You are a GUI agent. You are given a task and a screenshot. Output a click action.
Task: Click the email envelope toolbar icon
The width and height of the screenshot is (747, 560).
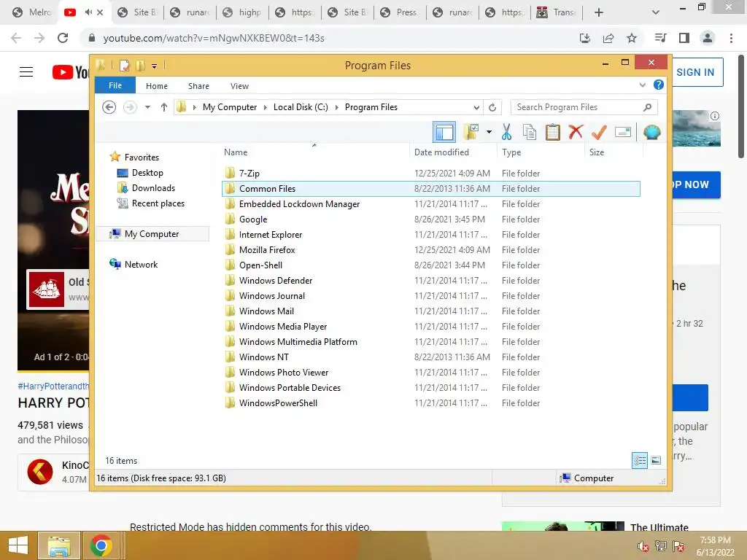click(623, 132)
